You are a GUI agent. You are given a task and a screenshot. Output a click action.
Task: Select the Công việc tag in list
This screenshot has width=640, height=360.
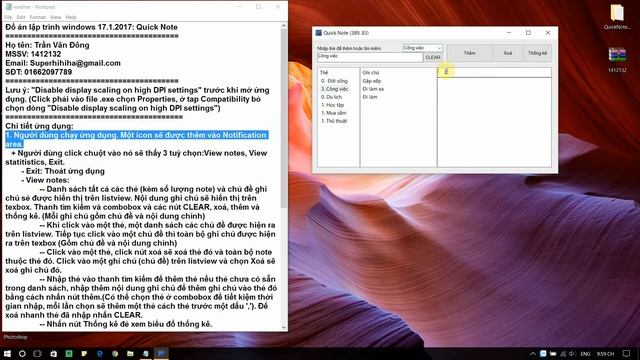335,89
